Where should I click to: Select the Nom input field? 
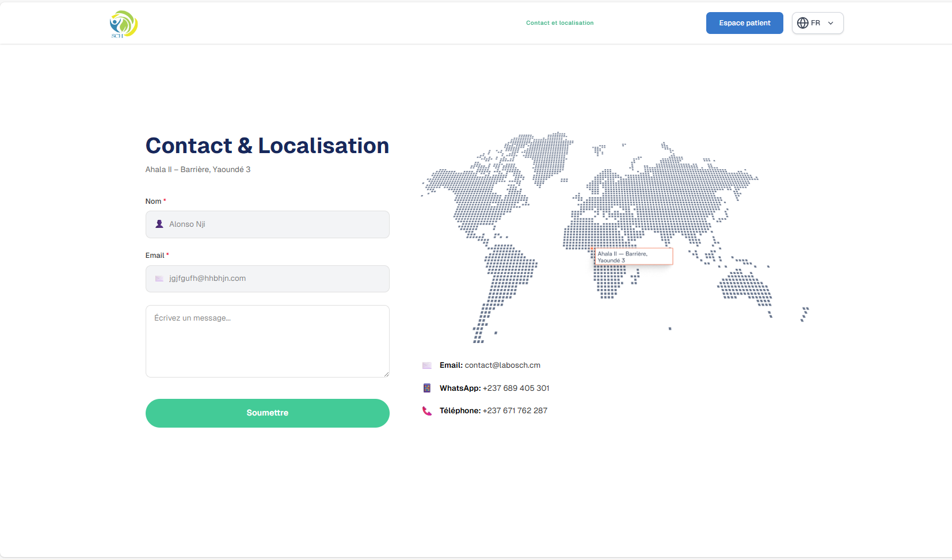[267, 224]
